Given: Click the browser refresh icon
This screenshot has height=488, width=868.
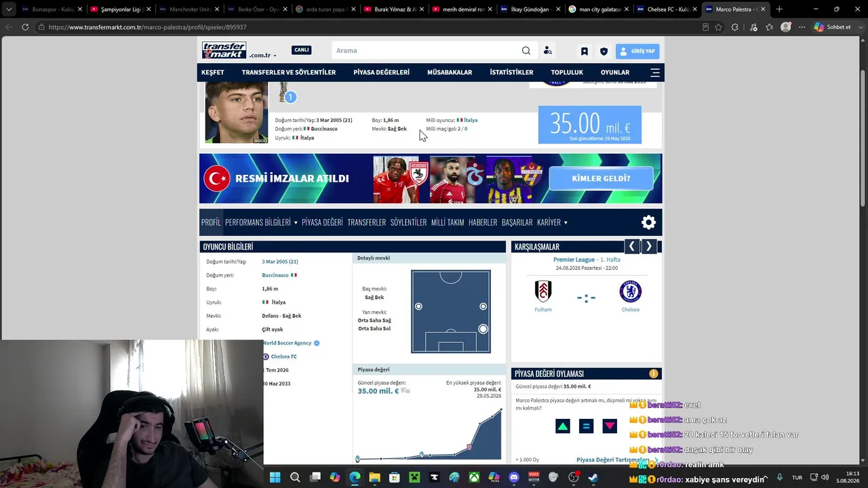Looking at the screenshot, I should 25,27.
